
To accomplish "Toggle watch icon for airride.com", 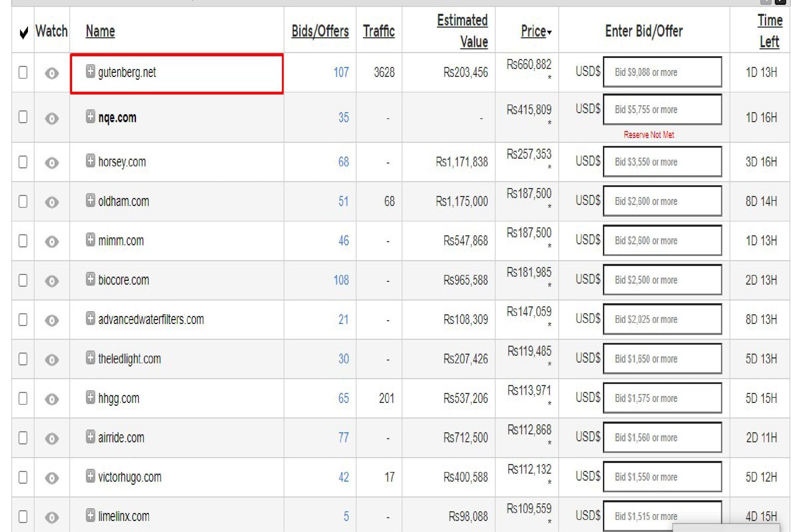I will (x=51, y=438).
